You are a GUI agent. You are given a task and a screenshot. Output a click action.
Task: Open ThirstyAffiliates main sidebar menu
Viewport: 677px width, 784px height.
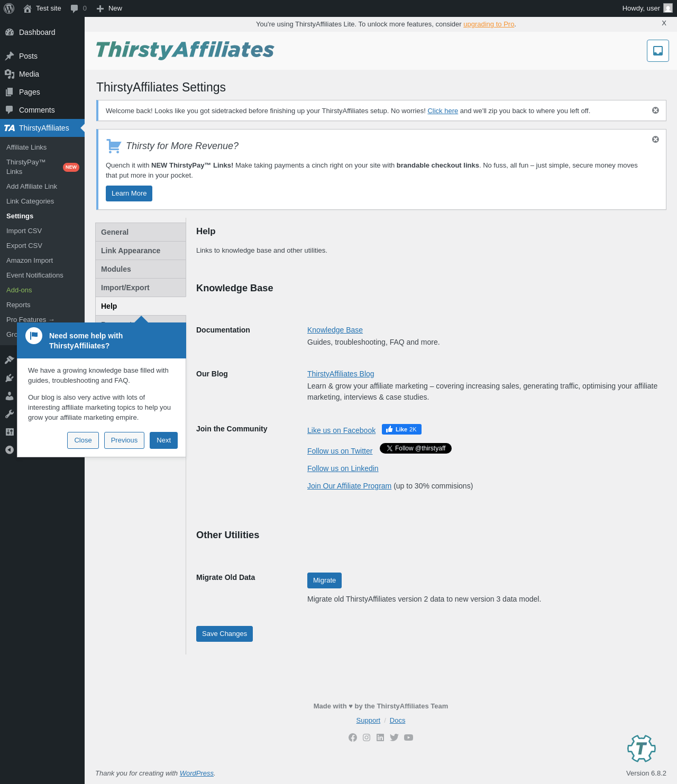(42, 128)
